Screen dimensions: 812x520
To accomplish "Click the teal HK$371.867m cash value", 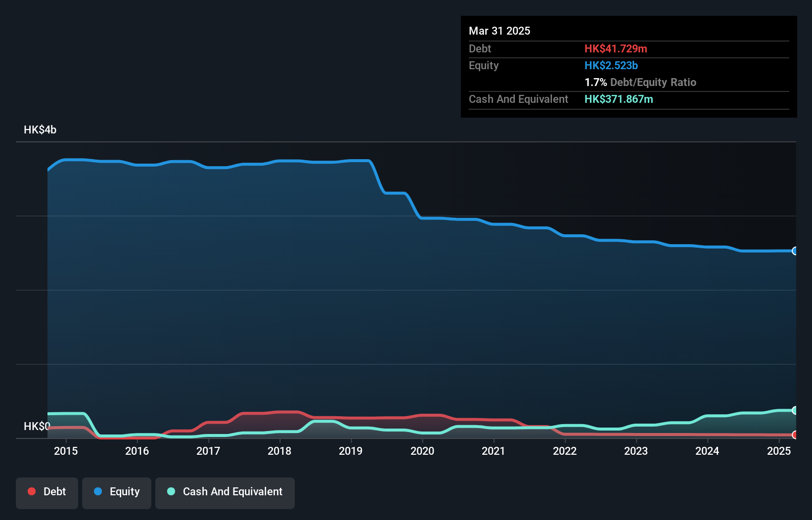I will tap(619, 99).
